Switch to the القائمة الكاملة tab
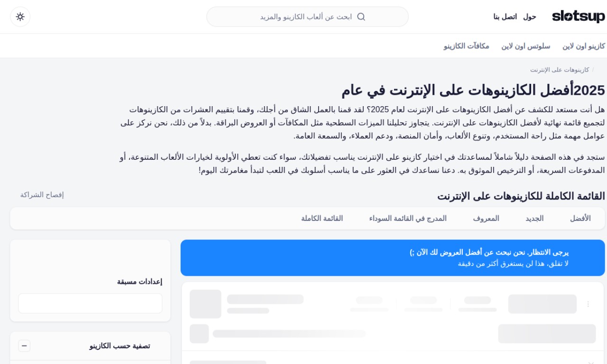Screen dimensions: 607x364 (x=322, y=218)
